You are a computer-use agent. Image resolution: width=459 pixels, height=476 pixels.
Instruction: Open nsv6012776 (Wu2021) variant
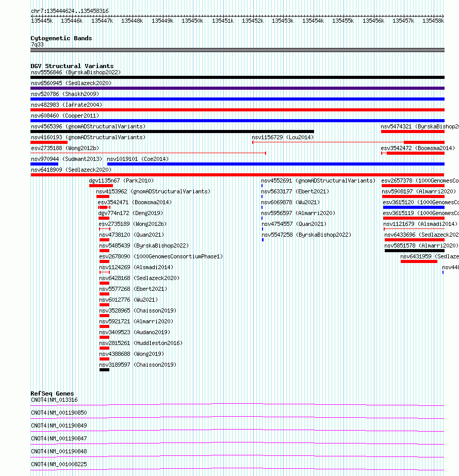pos(128,300)
